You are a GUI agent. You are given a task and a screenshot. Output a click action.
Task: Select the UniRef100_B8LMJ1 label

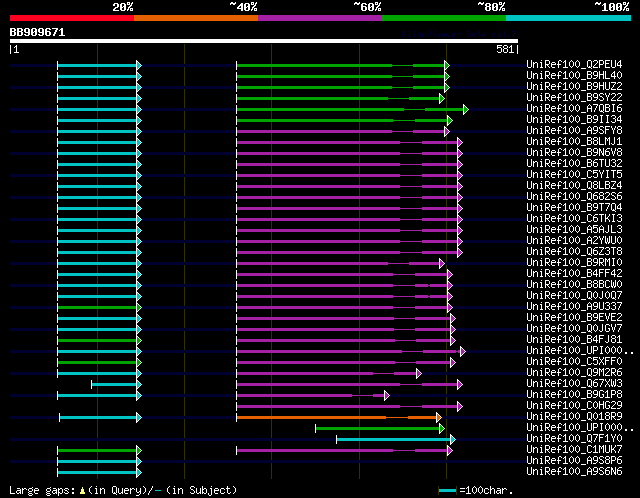coord(574,141)
